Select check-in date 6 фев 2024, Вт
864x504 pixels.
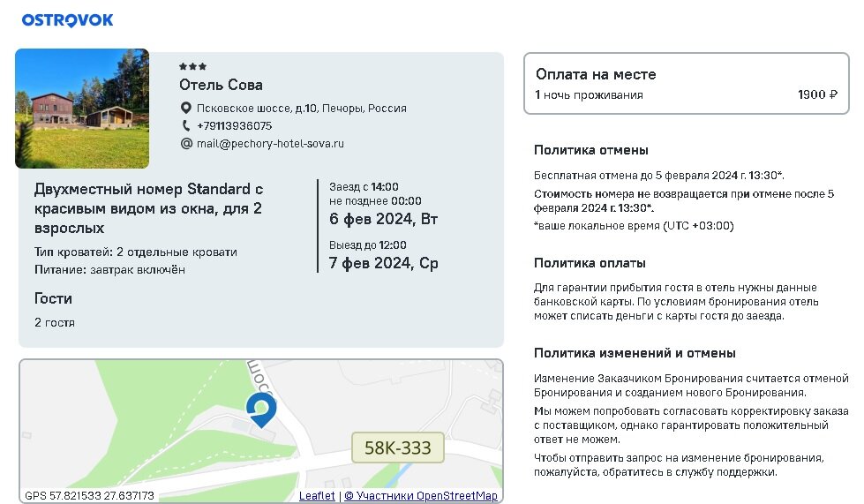[x=384, y=219]
